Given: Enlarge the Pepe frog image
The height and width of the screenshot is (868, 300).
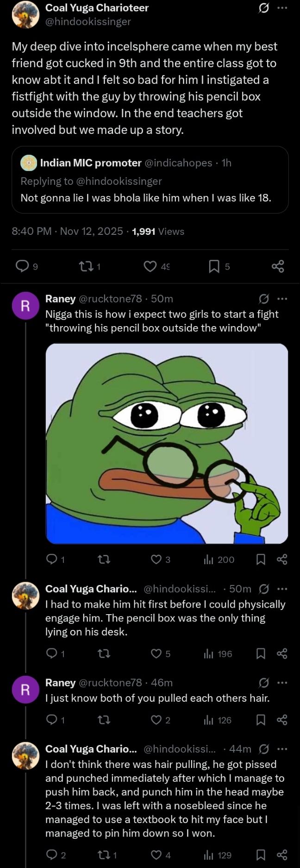Looking at the screenshot, I should (167, 443).
